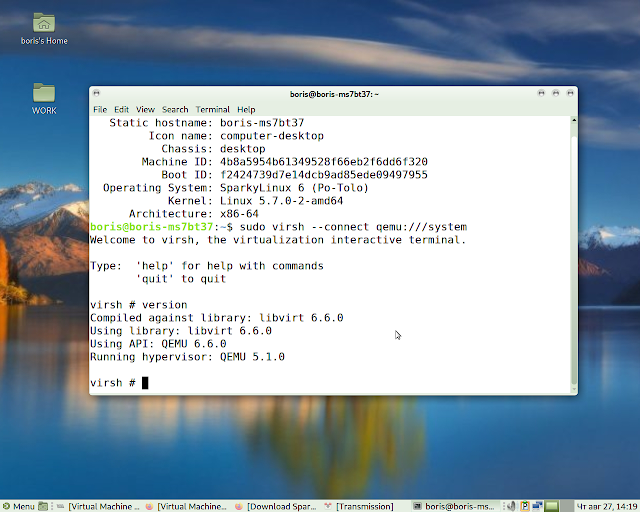Click the yellow P tray icon
The width and height of the screenshot is (640, 512).
[x=524, y=506]
